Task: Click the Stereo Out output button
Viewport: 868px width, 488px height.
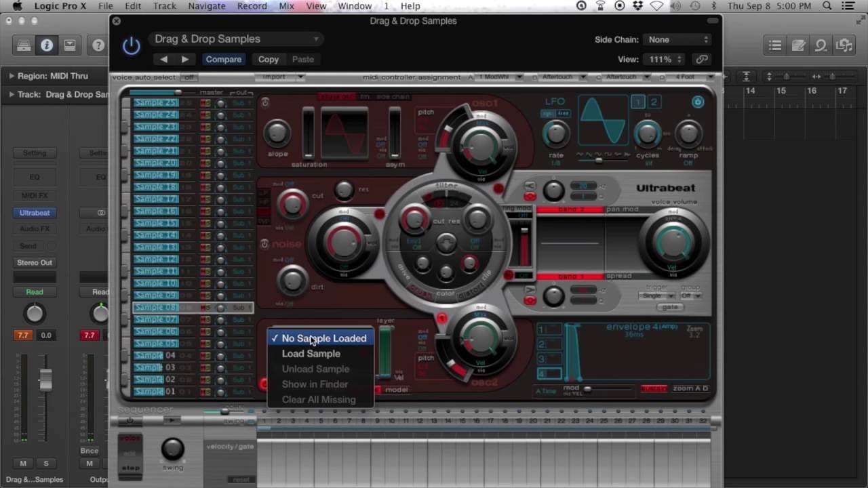Action: point(35,262)
